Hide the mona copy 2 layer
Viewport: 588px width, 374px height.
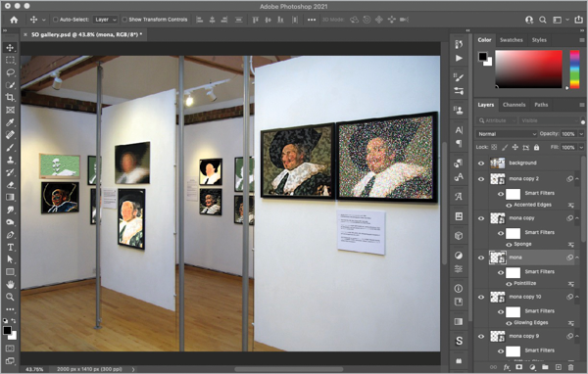(481, 179)
